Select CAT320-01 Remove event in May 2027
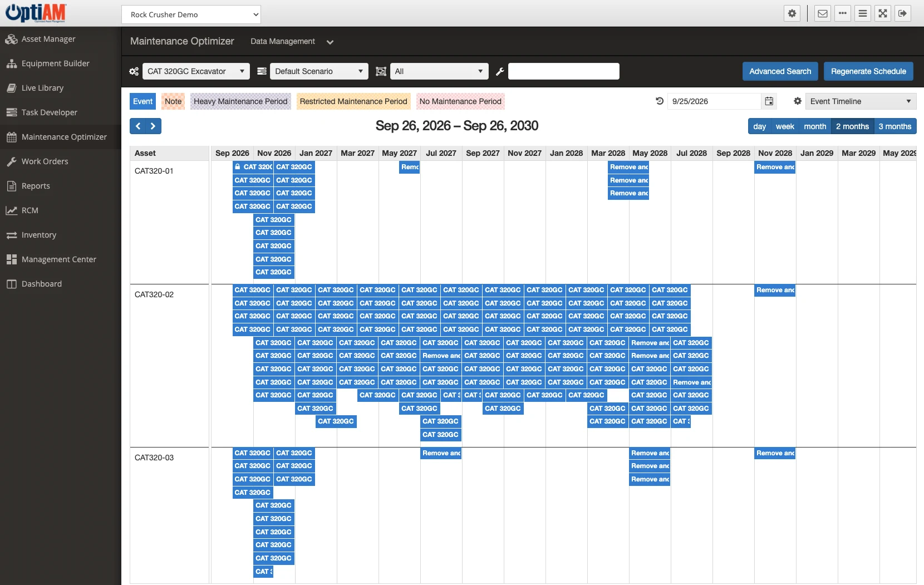Image resolution: width=924 pixels, height=585 pixels. click(410, 167)
